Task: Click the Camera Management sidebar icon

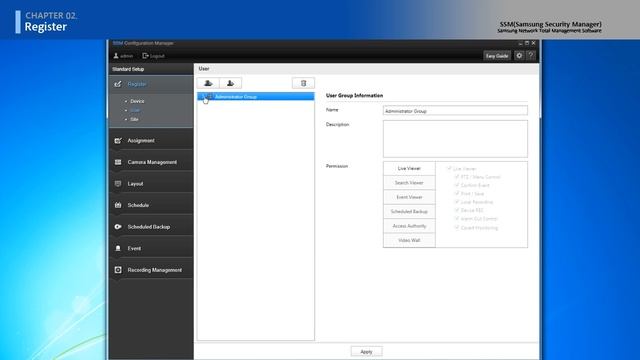Action: pyautogui.click(x=118, y=162)
